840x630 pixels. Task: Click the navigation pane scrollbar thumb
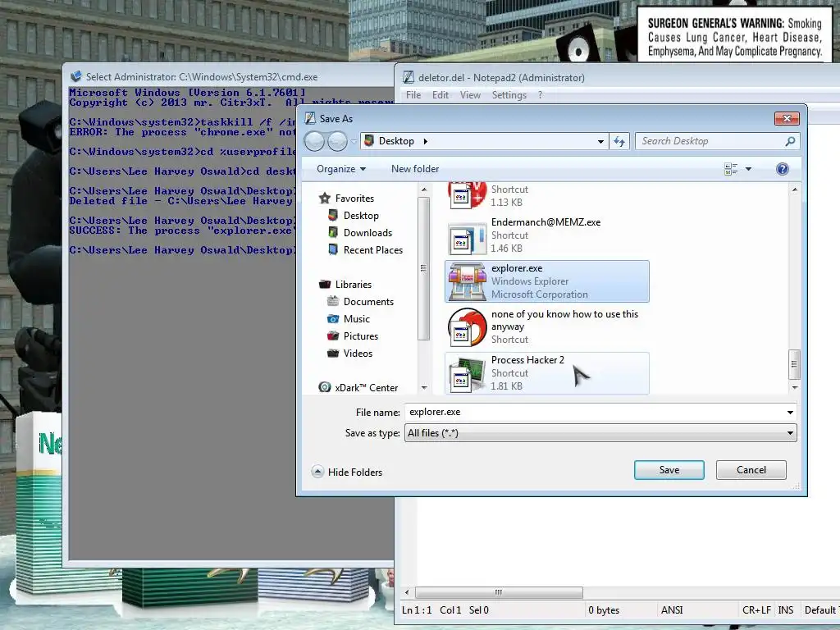424,268
